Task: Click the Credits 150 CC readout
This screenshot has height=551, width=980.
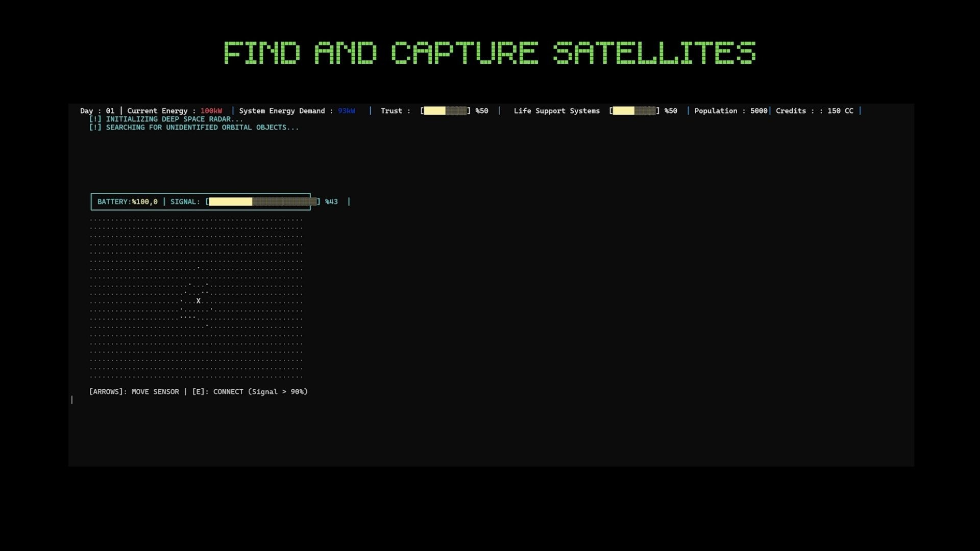Action: pyautogui.click(x=815, y=111)
